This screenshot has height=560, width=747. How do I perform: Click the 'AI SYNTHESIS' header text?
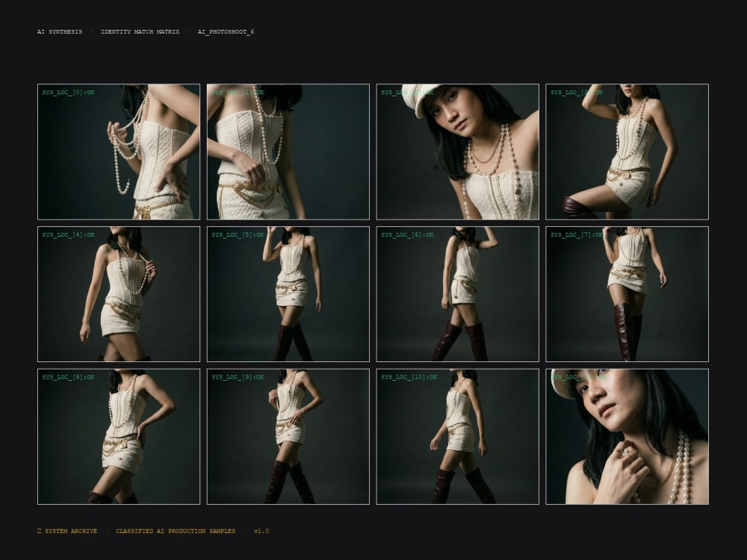(x=60, y=32)
